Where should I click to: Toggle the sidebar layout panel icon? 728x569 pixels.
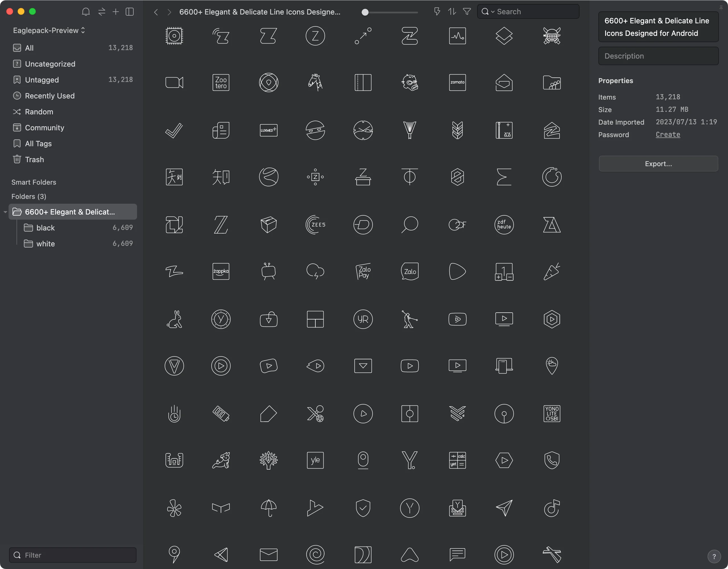130,12
